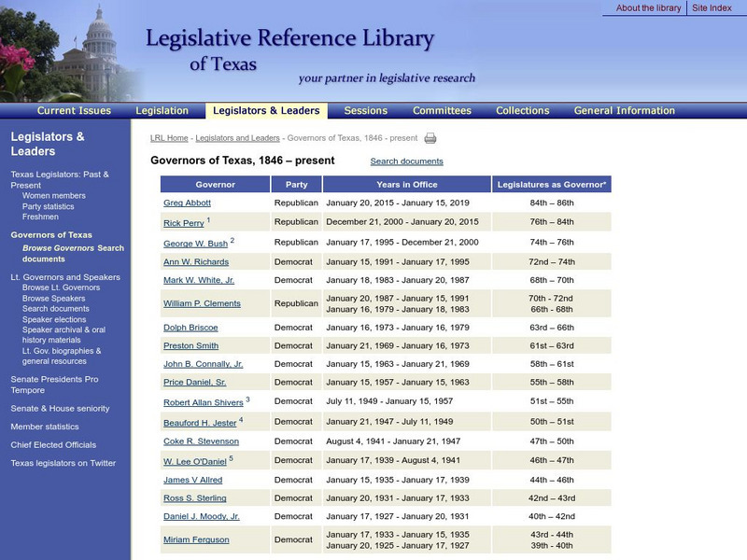Open Price Daniel, Sr. page
The width and height of the screenshot is (747, 560).
coord(195,382)
